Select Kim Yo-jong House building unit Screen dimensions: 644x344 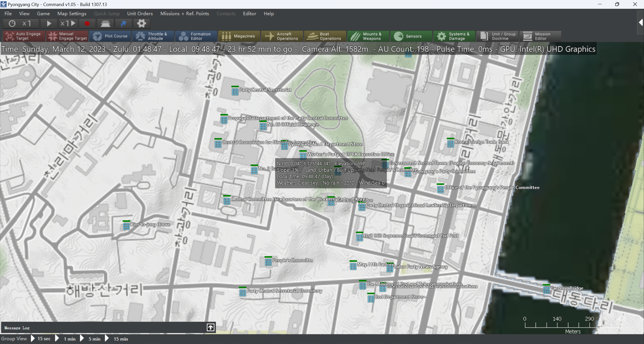[x=126, y=226]
